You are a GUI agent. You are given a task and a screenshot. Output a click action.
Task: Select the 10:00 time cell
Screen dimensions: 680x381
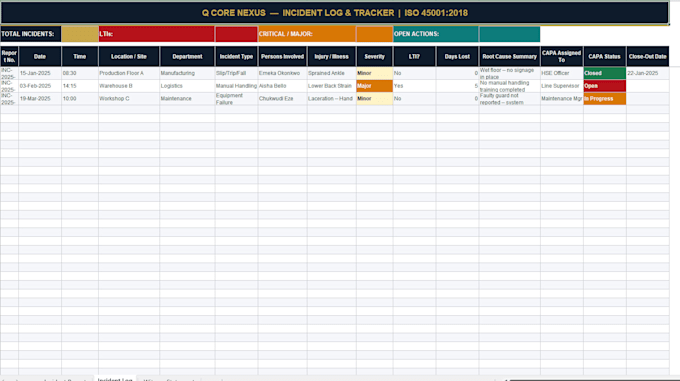(x=80, y=98)
